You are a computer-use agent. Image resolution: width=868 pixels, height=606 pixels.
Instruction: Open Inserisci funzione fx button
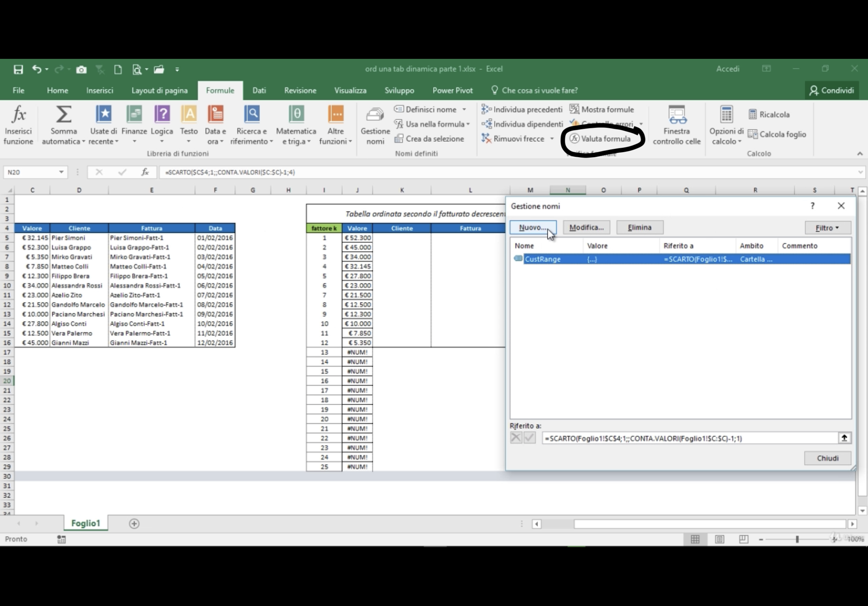coord(18,125)
